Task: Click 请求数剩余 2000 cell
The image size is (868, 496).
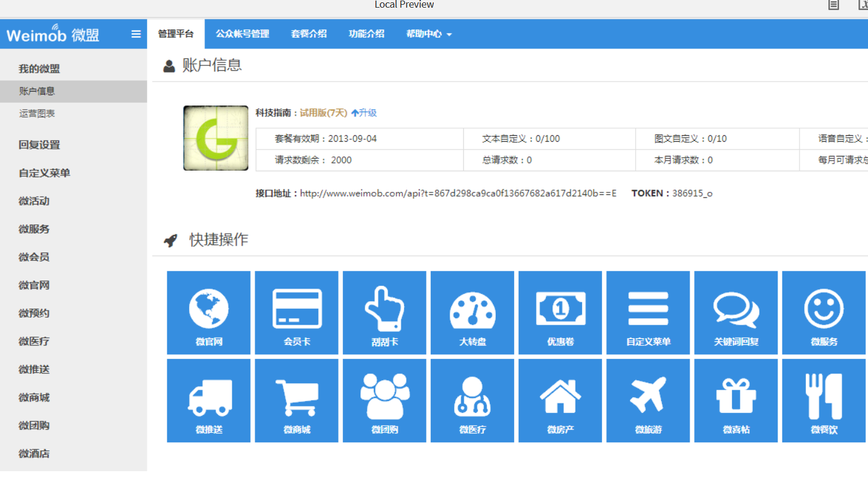Action: 360,160
